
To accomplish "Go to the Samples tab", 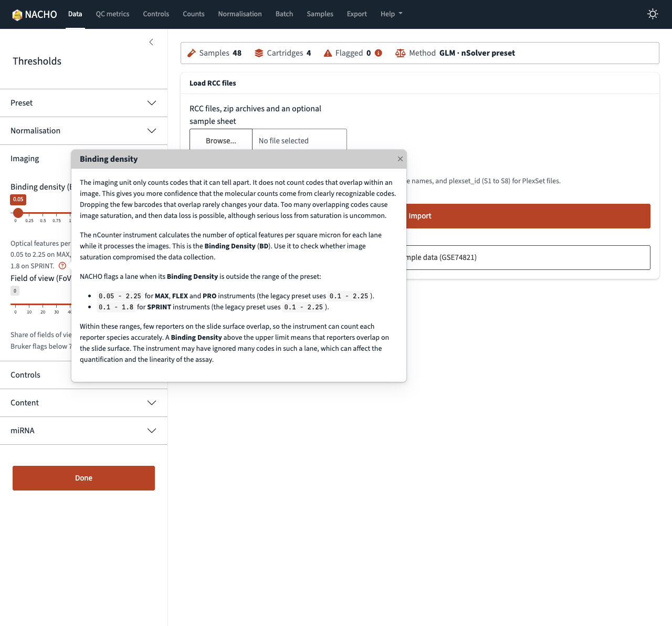I will [x=320, y=14].
